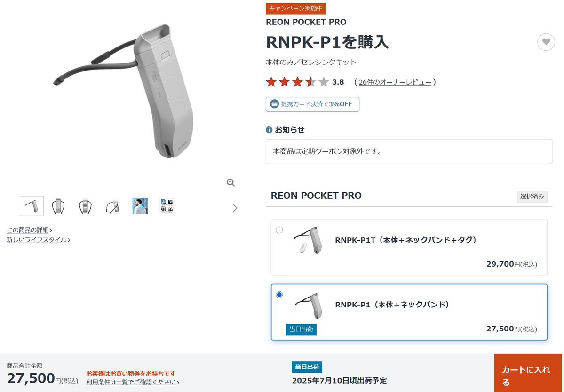Show the front-view neckband thumbnail
The width and height of the screenshot is (564, 392).
pyautogui.click(x=58, y=206)
